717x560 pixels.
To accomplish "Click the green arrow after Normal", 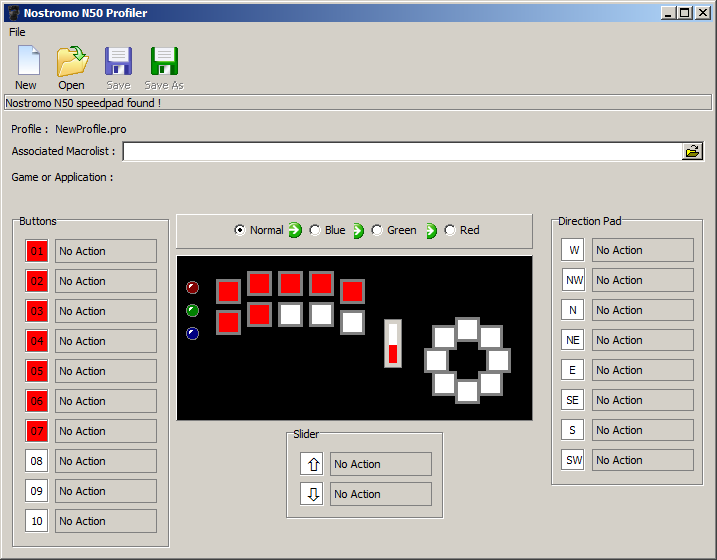I will click(295, 230).
